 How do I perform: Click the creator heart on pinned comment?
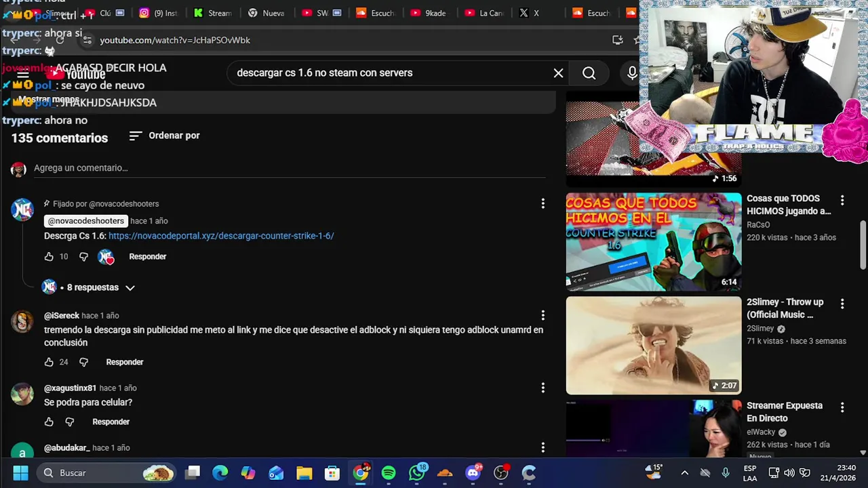pyautogui.click(x=106, y=257)
